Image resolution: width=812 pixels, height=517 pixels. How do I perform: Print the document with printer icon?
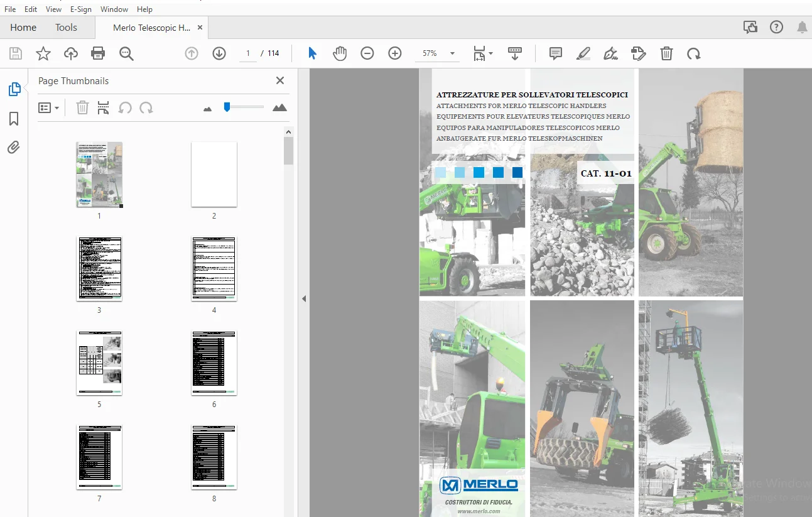(98, 53)
